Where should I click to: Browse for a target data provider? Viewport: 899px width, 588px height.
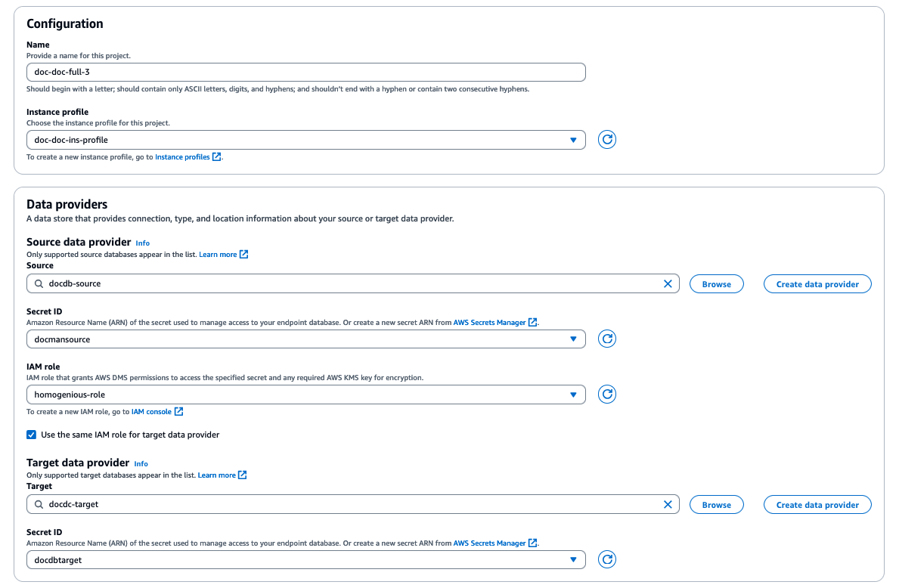click(x=716, y=505)
